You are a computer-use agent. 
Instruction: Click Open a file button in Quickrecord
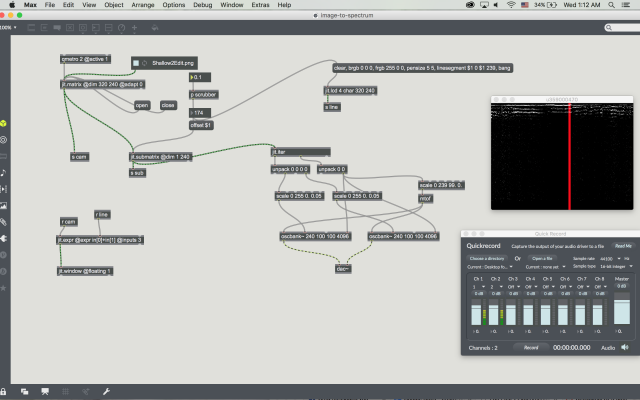(542, 258)
